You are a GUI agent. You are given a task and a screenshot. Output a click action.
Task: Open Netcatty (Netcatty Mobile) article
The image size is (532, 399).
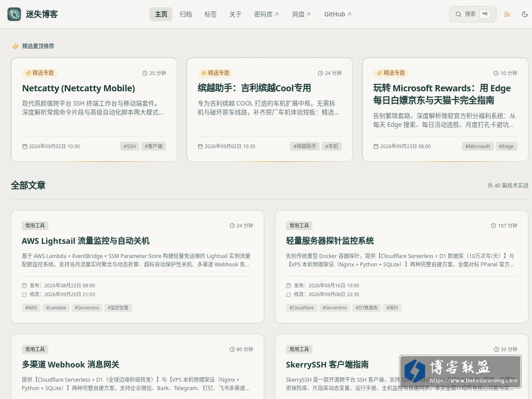pyautogui.click(x=78, y=88)
